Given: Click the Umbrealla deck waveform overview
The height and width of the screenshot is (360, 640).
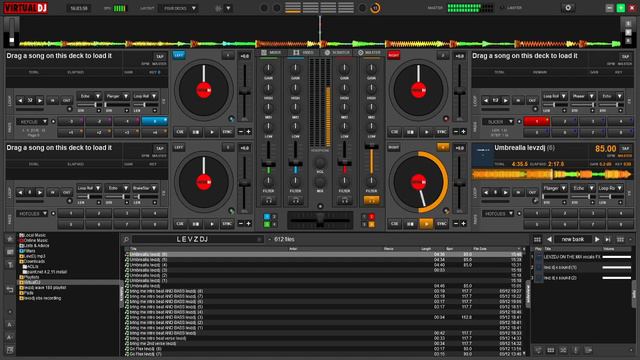Looking at the screenshot, I should click(551, 175).
